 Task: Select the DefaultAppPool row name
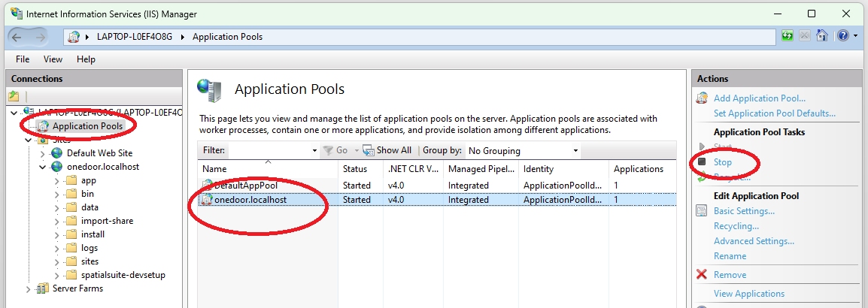[x=246, y=186]
